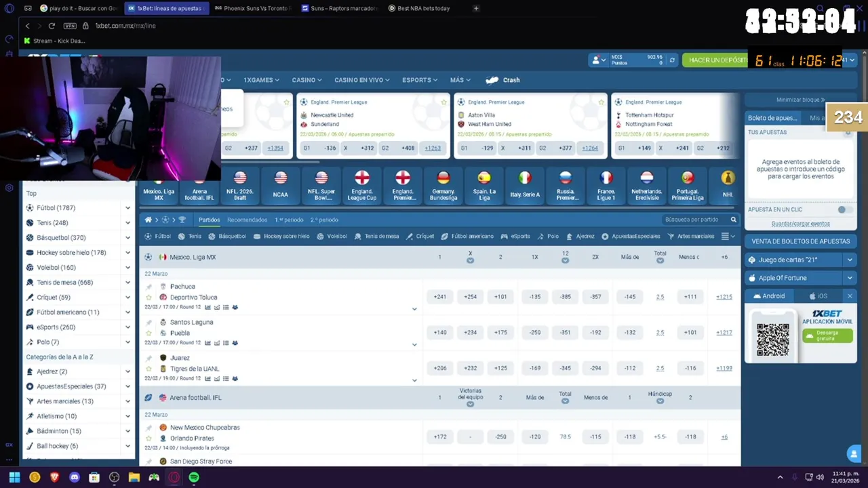Favorite New Mexico Chupacabras match star
This screenshot has height=488, width=868.
click(149, 438)
